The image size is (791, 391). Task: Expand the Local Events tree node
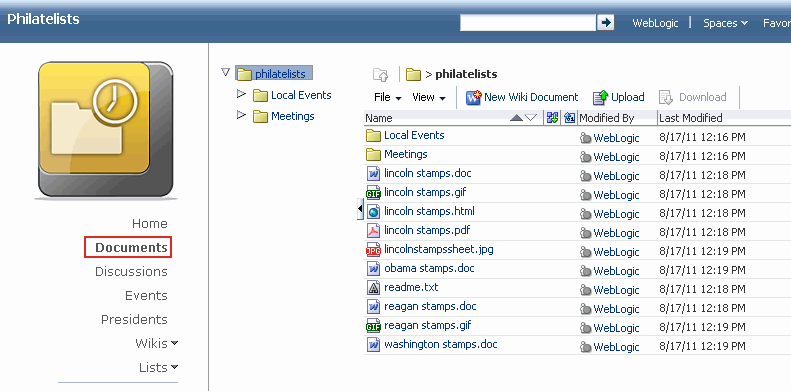point(241,94)
